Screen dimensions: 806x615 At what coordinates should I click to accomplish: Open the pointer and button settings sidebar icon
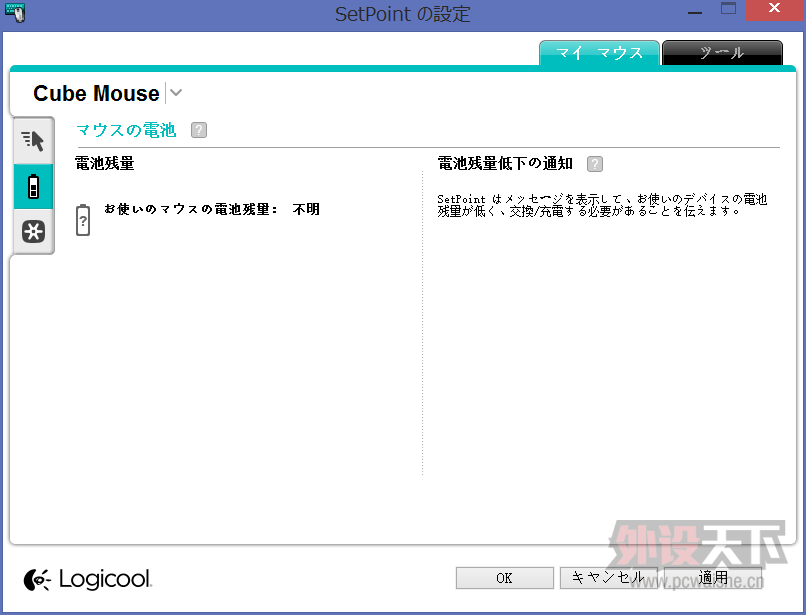tap(33, 140)
